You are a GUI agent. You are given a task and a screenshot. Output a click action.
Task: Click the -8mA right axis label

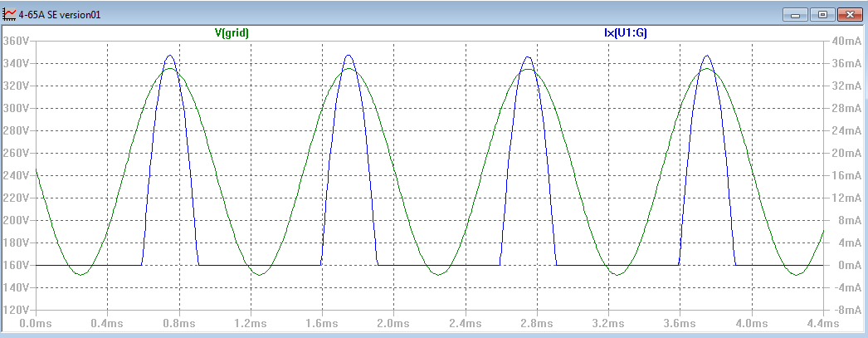click(x=847, y=311)
